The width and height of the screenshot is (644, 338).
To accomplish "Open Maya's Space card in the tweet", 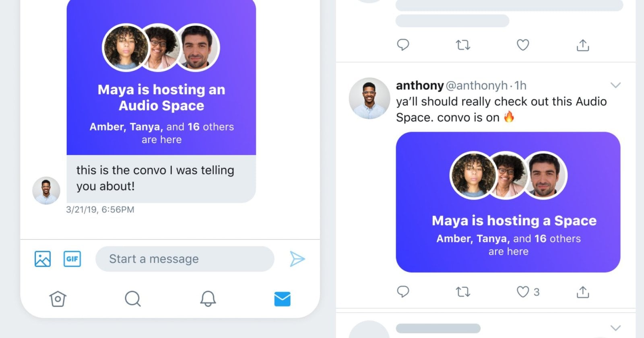I will [x=508, y=202].
